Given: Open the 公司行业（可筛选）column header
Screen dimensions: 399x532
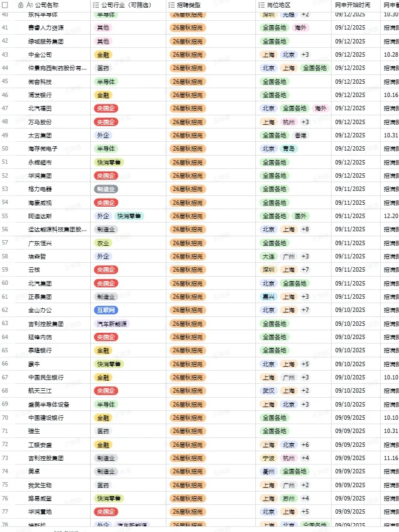Looking at the screenshot, I should 126,5.
